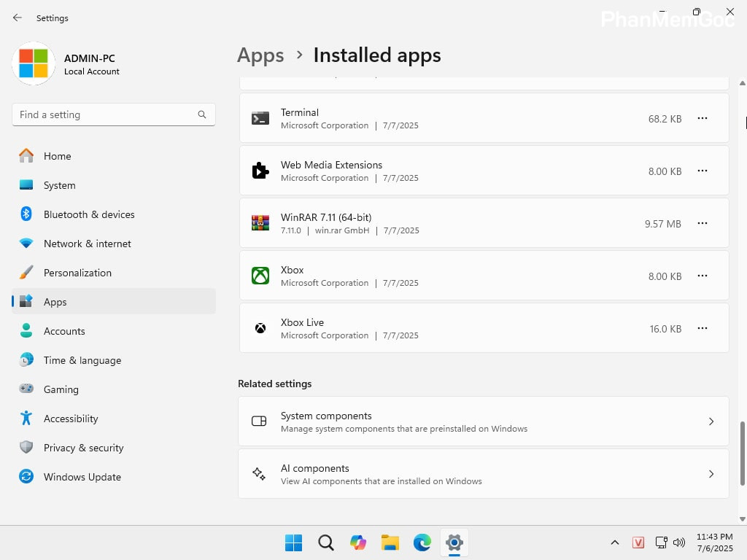Image resolution: width=747 pixels, height=560 pixels.
Task: Expand options for WinRAR 7.11
Action: click(x=702, y=223)
